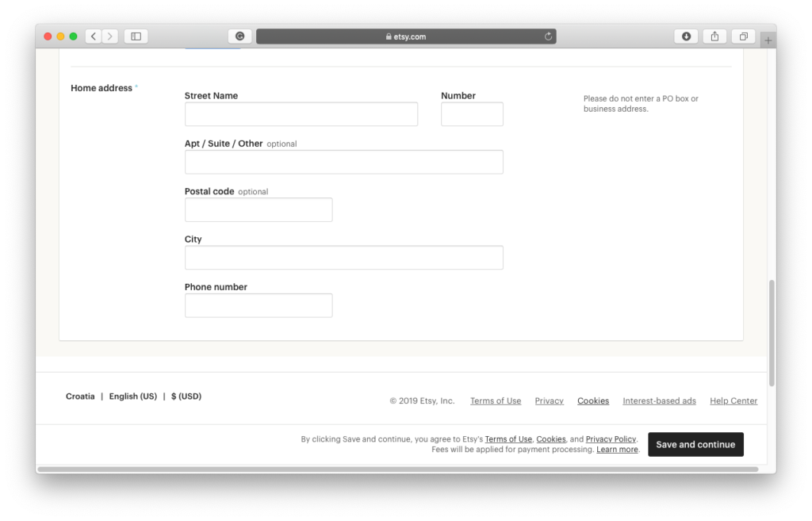Click the etsy.com address bar
Image resolution: width=812 pixels, height=521 pixels.
(405, 36)
